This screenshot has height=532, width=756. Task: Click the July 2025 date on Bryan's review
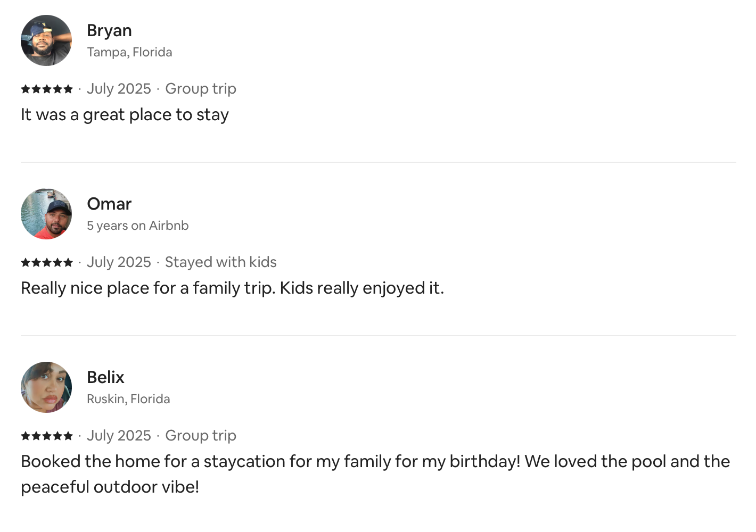(x=119, y=89)
